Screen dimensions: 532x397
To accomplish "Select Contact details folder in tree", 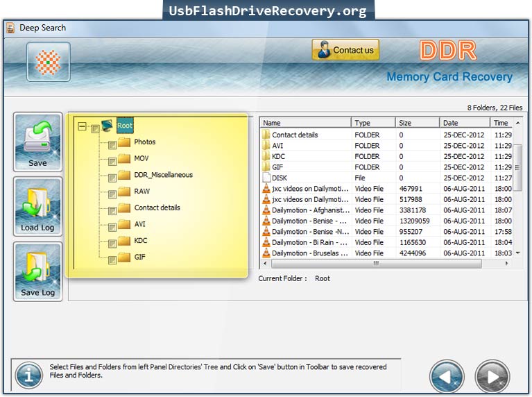I will click(x=157, y=208).
